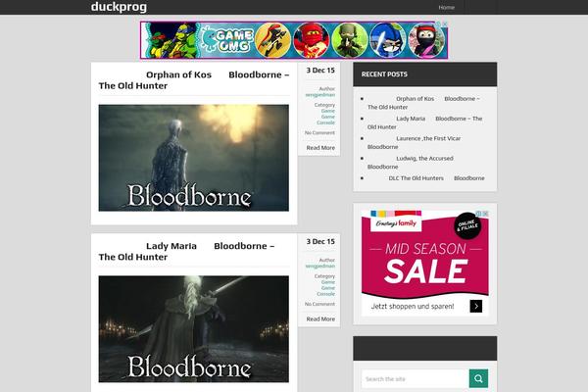Click the Online & Filiale round badge
The height and width of the screenshot is (392, 588).
(467, 225)
